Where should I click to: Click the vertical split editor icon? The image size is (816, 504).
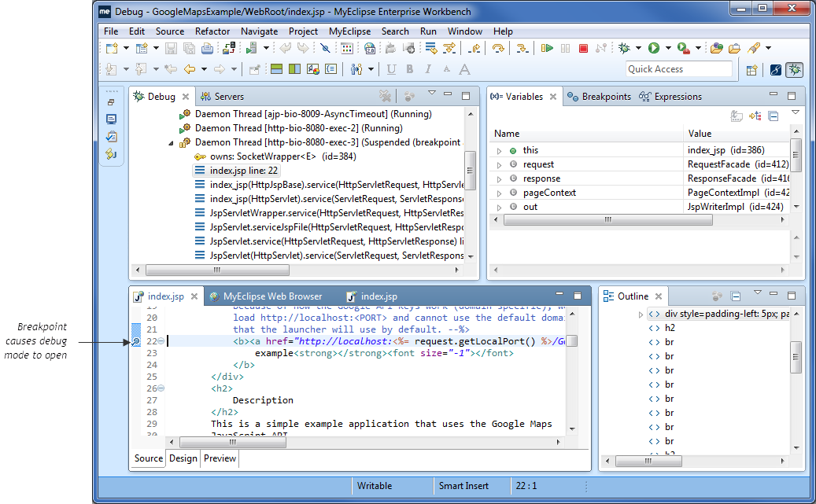(294, 69)
